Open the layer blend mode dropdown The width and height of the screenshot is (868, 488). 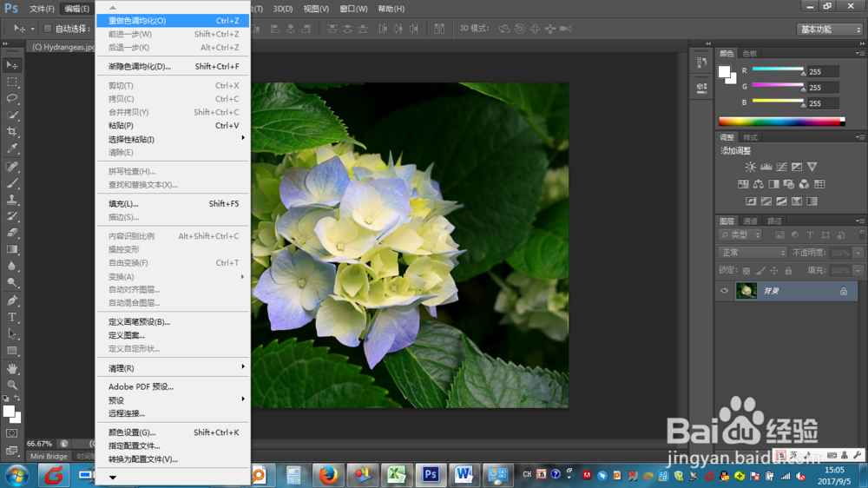(x=753, y=253)
